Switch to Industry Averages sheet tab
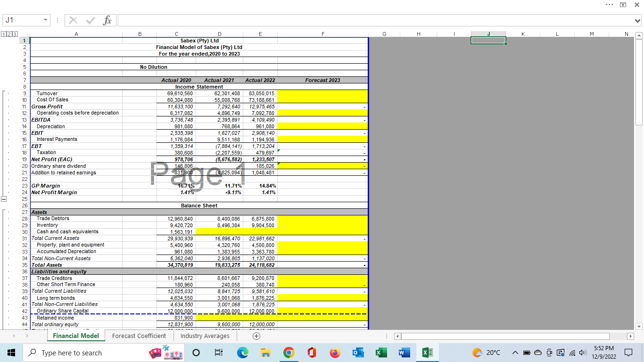The height and width of the screenshot is (362, 644). click(x=205, y=336)
